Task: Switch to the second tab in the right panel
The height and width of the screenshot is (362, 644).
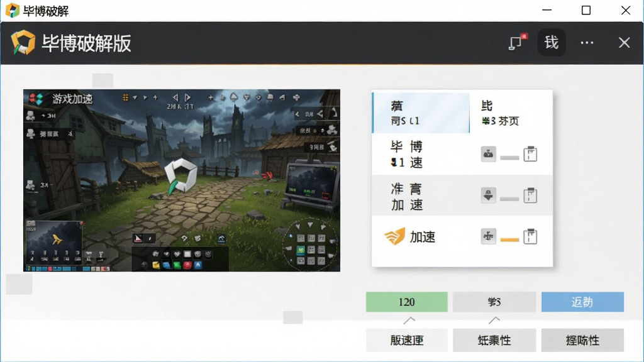Action: coord(511,112)
